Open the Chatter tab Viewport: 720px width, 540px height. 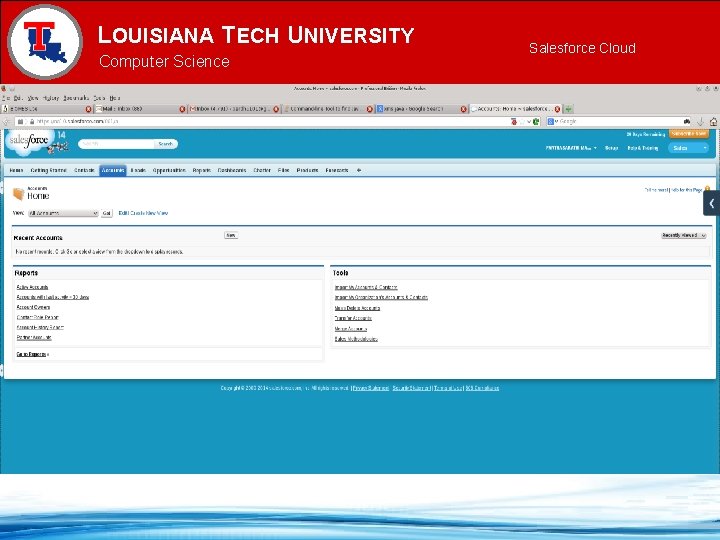262,170
